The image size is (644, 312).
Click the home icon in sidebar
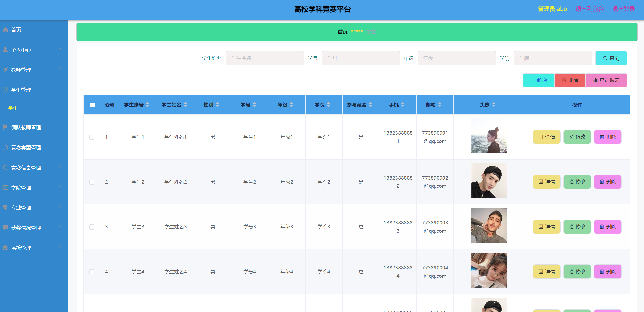pos(5,30)
